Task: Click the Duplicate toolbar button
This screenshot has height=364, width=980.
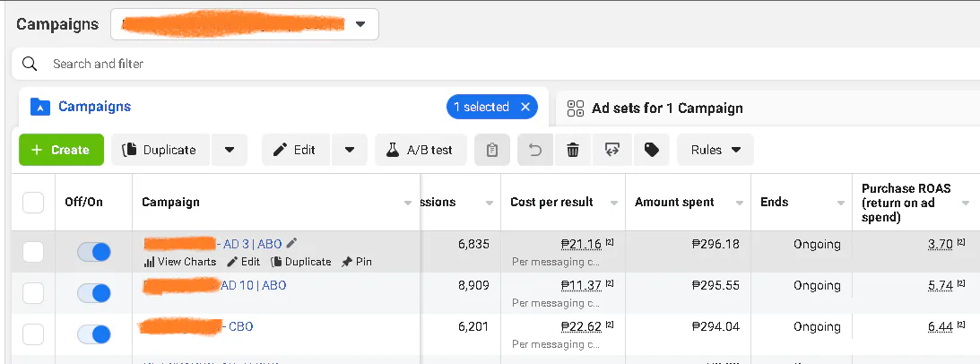Action: 161,150
